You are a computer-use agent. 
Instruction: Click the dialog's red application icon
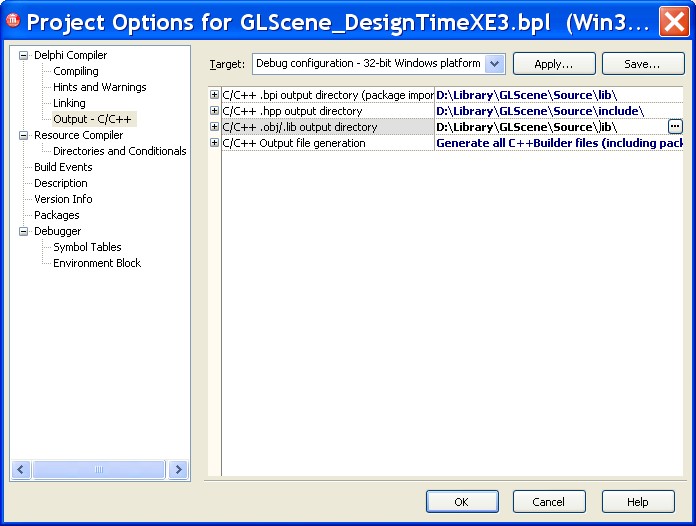(x=13, y=20)
